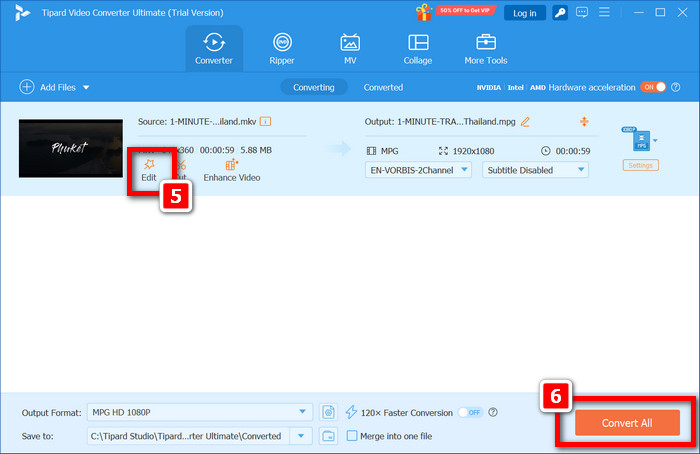Click the source size 5.88 MB text
Viewport: 700px width, 454px height.
[x=256, y=150]
